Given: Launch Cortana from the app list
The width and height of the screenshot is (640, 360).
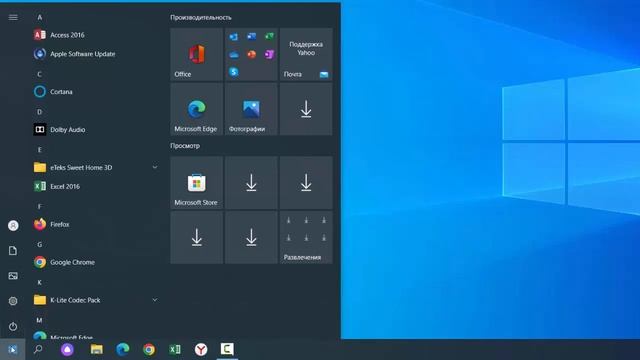Looking at the screenshot, I should pos(96,92).
